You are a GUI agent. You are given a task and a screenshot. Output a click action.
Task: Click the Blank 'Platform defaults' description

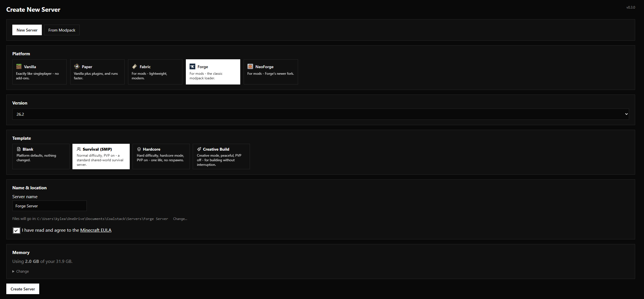click(x=36, y=158)
